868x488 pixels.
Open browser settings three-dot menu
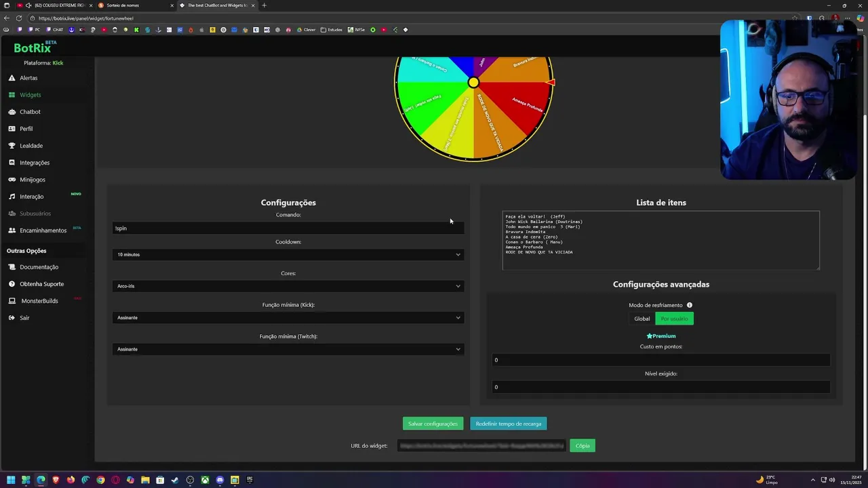(x=849, y=18)
